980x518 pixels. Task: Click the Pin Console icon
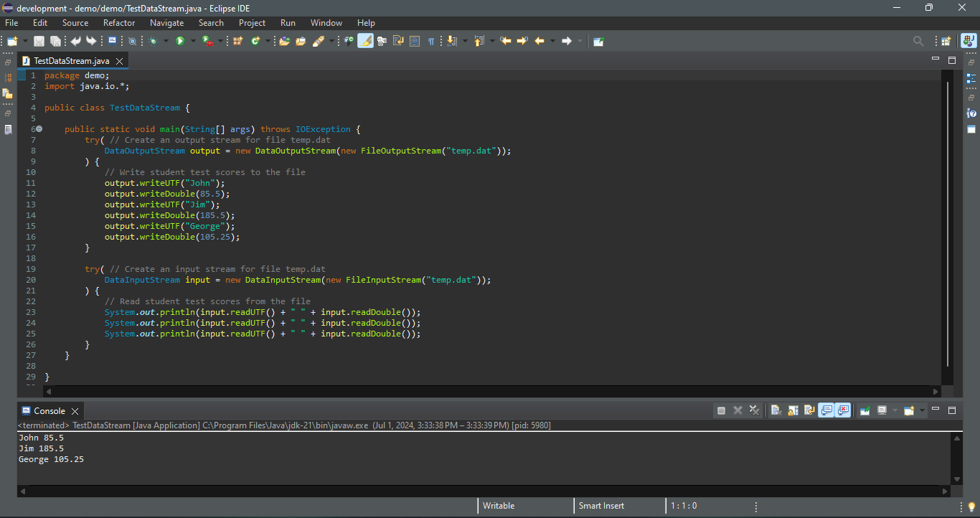[865, 410]
